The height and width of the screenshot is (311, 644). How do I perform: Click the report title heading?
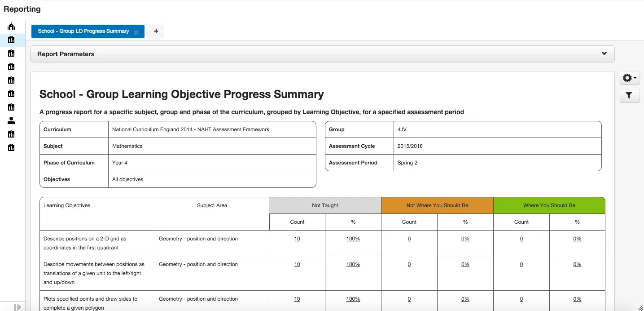coord(182,94)
